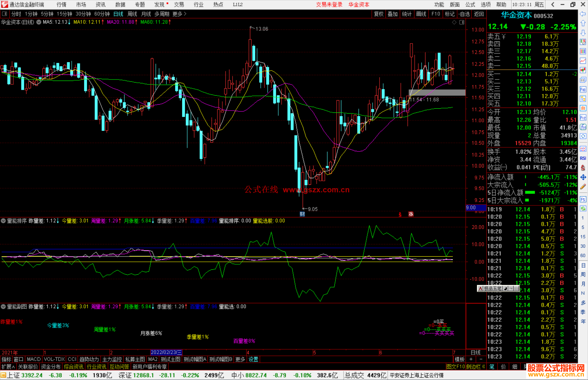Select the line-chart icon in the sidebar
588x380 pixels.
(x=583, y=61)
